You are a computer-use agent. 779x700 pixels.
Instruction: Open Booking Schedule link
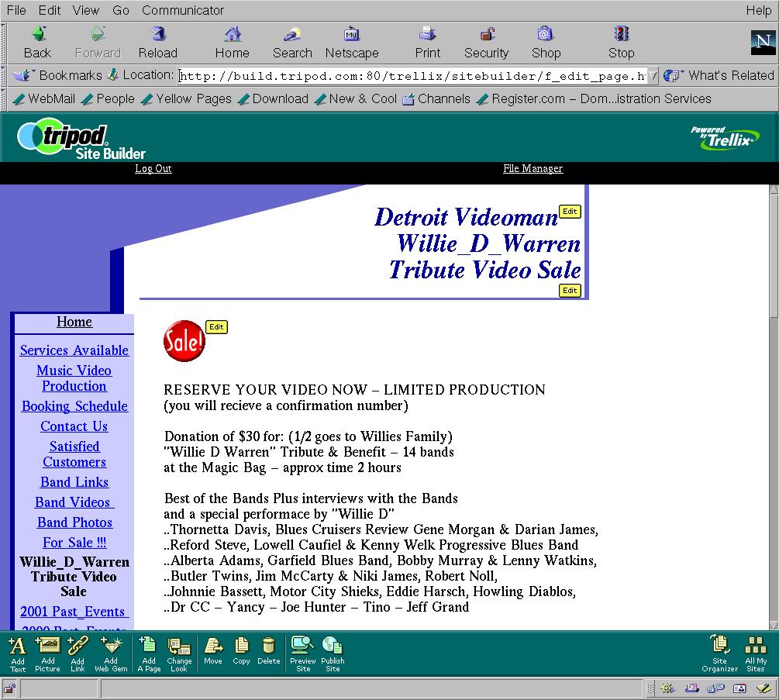(74, 406)
